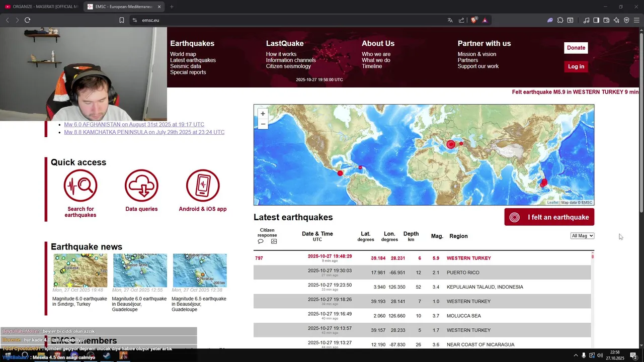Viewport: 644px width, 362px height.
Task: Select the PUERTO RICO earthquake row
Action: (422, 273)
